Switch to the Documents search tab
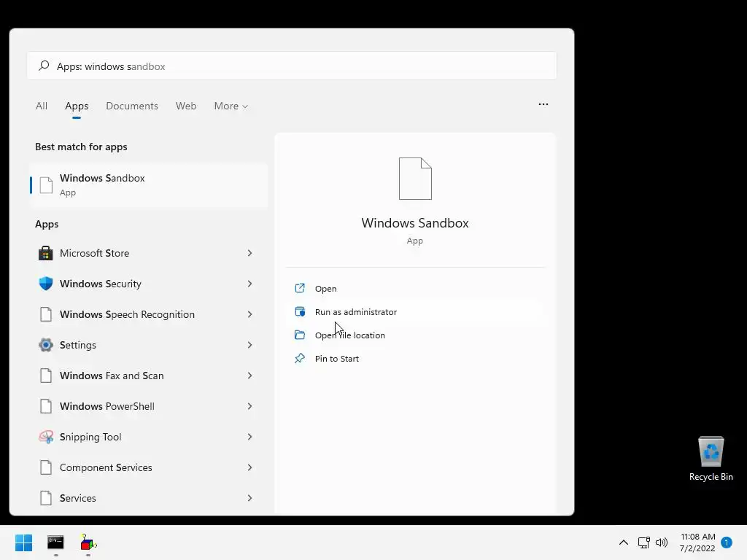Screen dimensions: 747x560 click(x=132, y=106)
